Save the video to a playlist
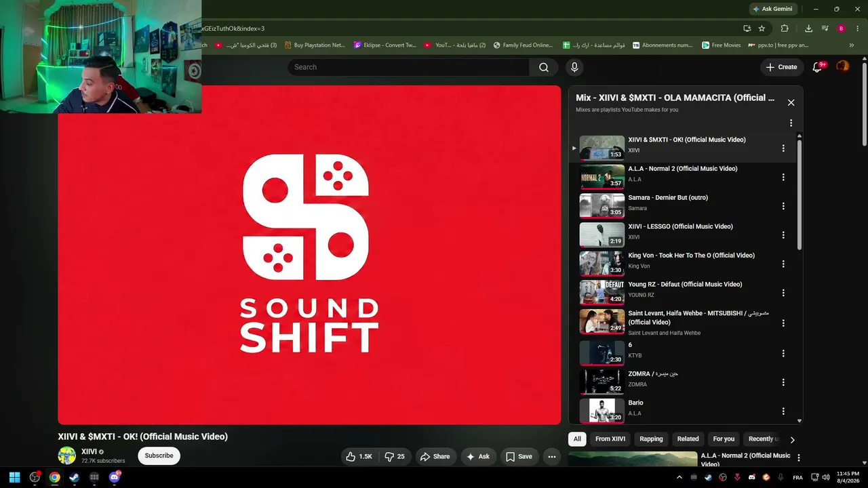 [x=519, y=457]
